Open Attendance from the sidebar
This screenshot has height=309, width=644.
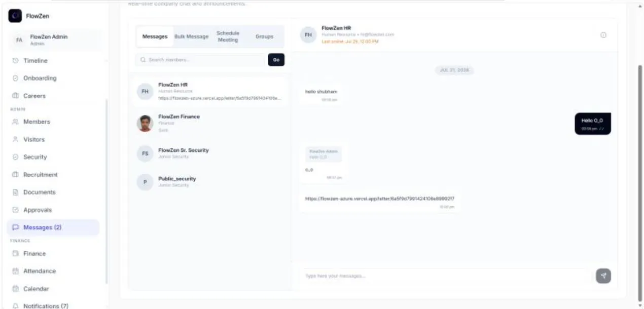[39, 271]
